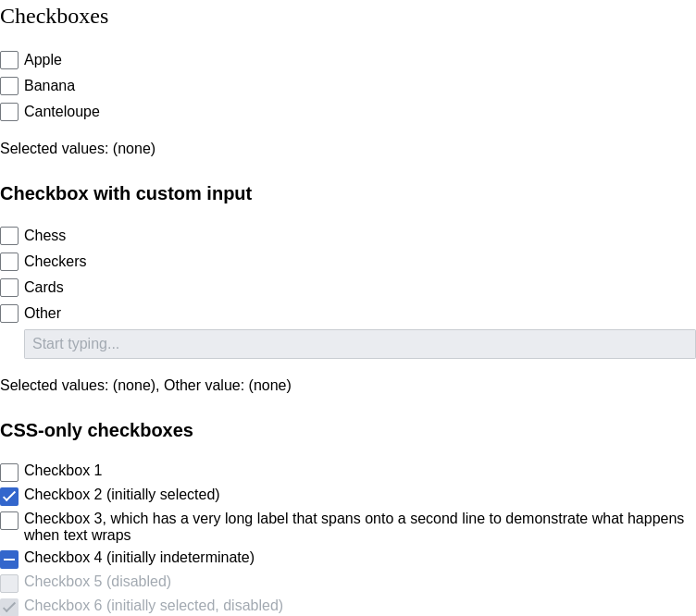Image resolution: width=696 pixels, height=616 pixels.
Task: Click disabled selected Checkbox 6
Action: [9, 607]
